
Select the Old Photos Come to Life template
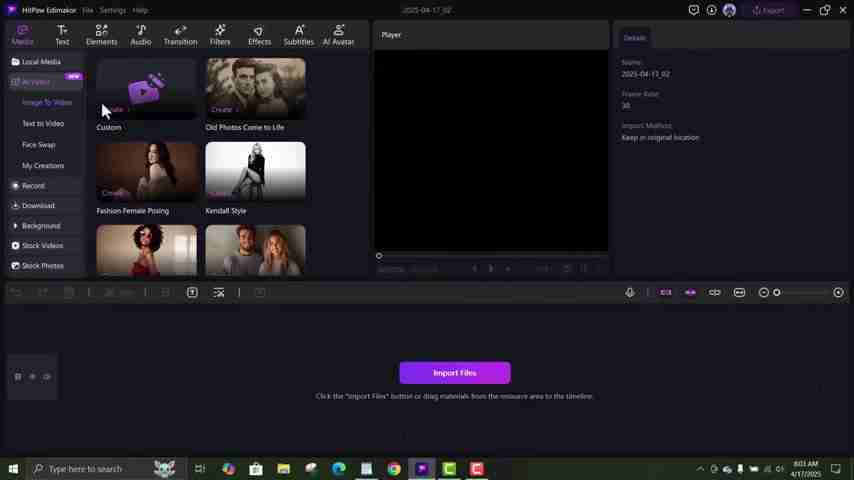click(255, 88)
